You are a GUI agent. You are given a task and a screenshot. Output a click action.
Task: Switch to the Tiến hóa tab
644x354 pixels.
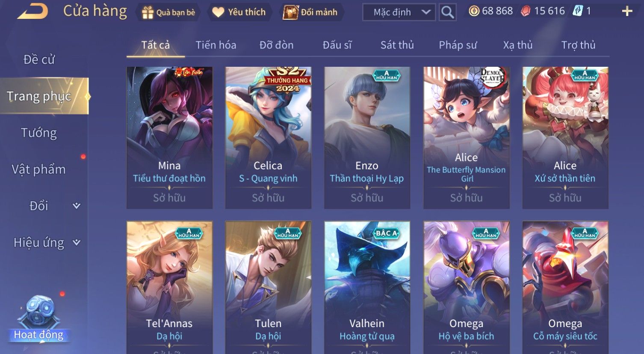216,45
